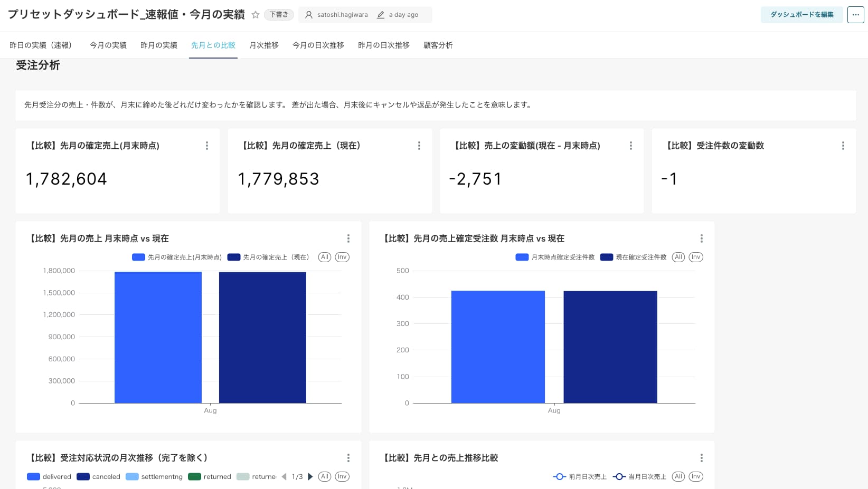Toggle 先月の確定売上(月末時点) legend series
The width and height of the screenshot is (868, 489).
coord(177,257)
